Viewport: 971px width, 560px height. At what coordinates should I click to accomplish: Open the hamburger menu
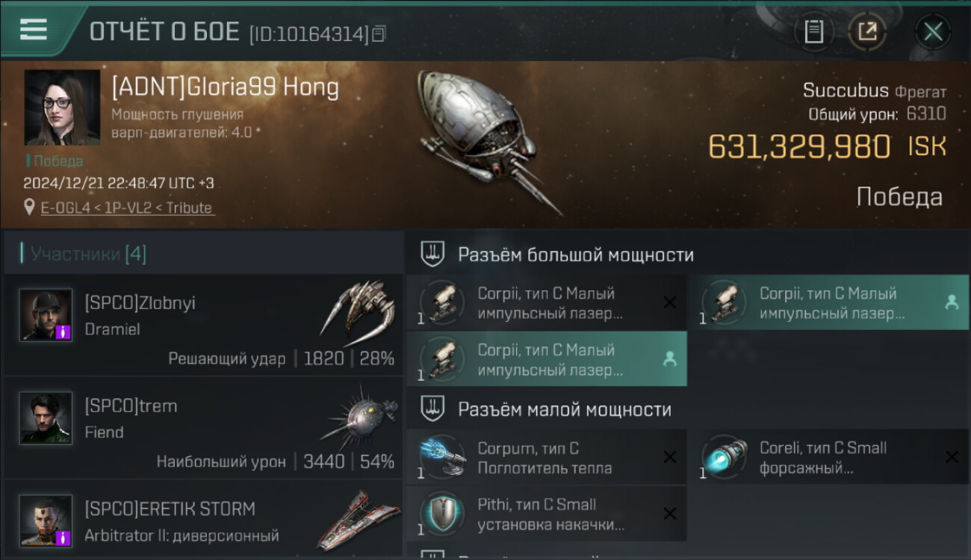pyautogui.click(x=34, y=29)
